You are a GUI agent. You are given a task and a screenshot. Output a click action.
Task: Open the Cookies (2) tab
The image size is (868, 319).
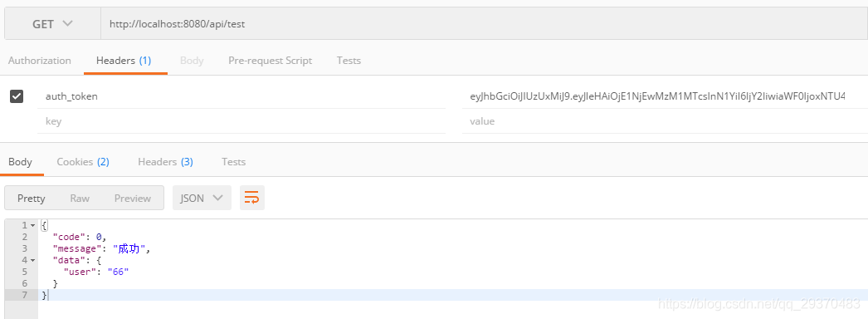(x=83, y=162)
